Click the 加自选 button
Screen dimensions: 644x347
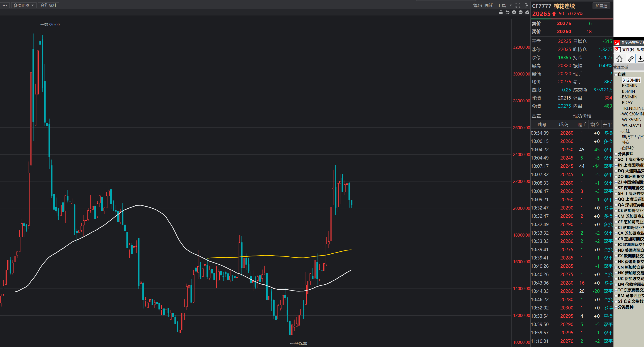click(x=601, y=6)
